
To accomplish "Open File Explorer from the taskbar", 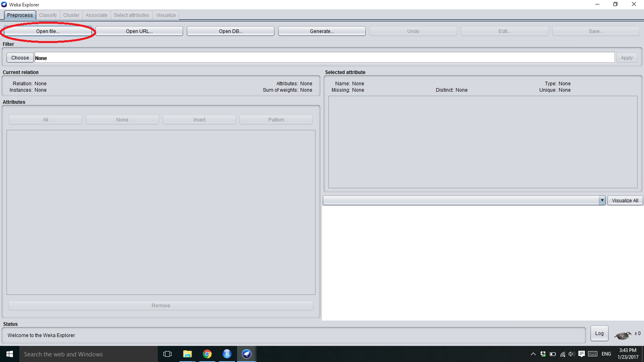I will click(187, 354).
